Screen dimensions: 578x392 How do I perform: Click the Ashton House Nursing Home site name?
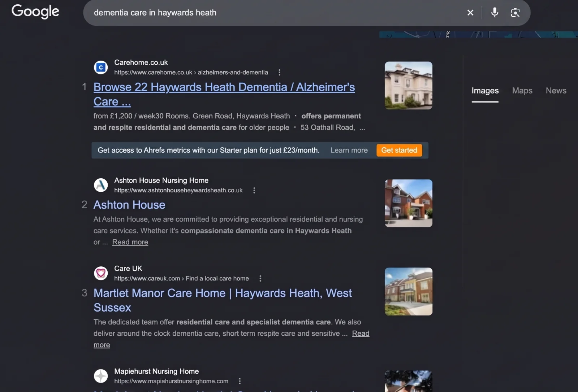click(x=161, y=180)
